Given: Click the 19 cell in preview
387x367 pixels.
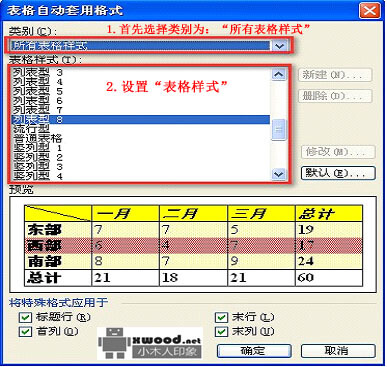Looking at the screenshot, I should [329, 230].
